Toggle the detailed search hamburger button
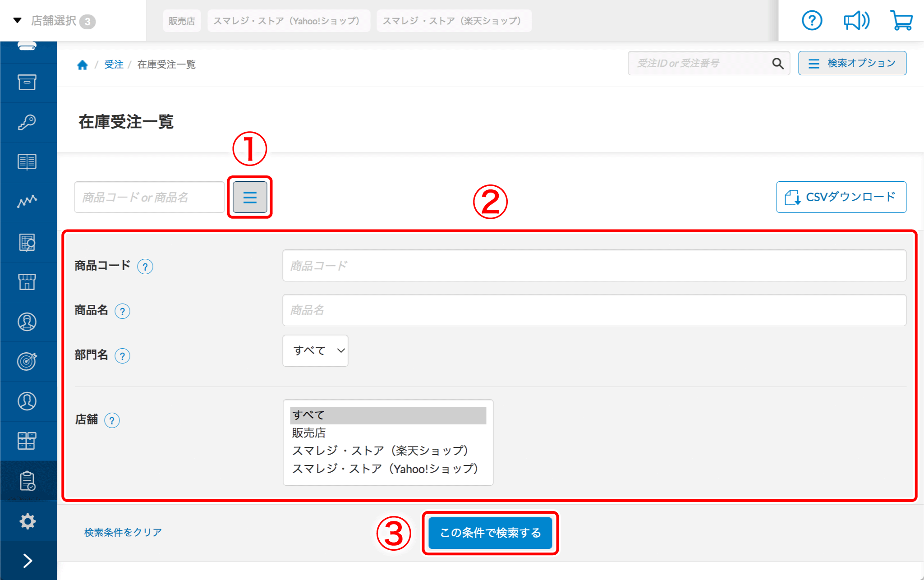 (250, 197)
